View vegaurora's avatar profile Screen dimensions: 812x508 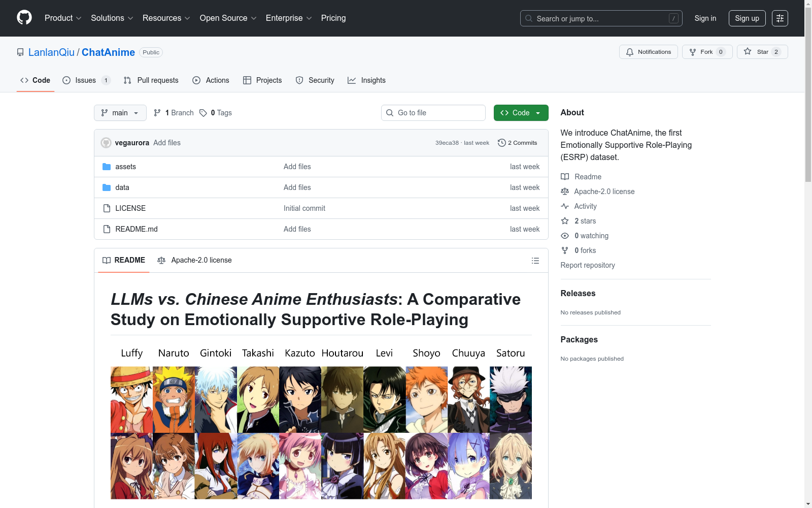(106, 143)
